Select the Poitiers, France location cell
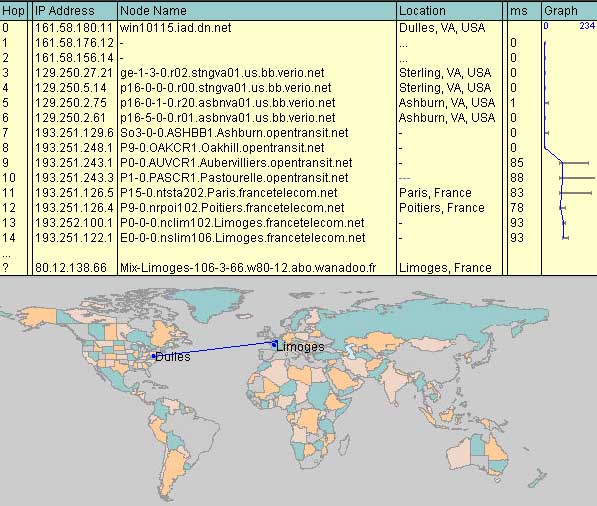The image size is (597, 506). (x=442, y=208)
